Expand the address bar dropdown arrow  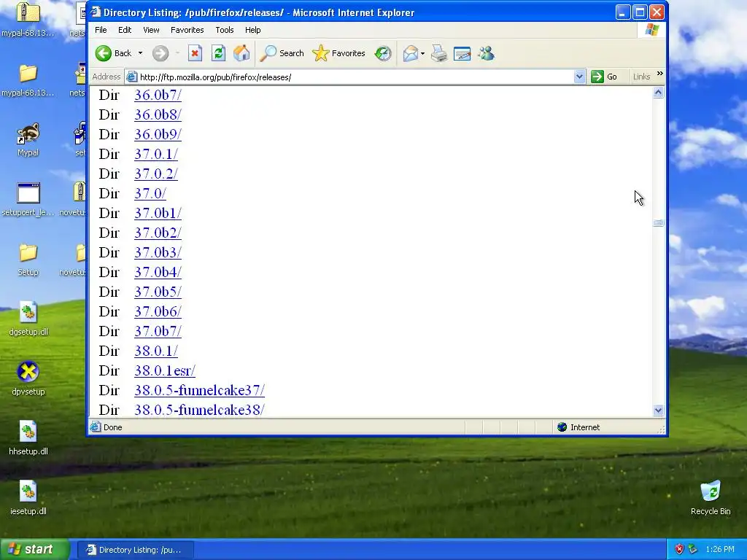coord(579,77)
